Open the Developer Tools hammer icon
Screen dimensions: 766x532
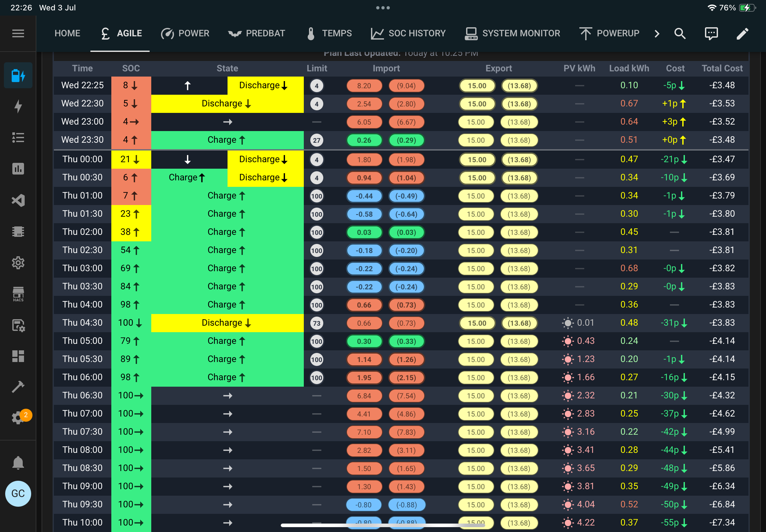pyautogui.click(x=18, y=387)
